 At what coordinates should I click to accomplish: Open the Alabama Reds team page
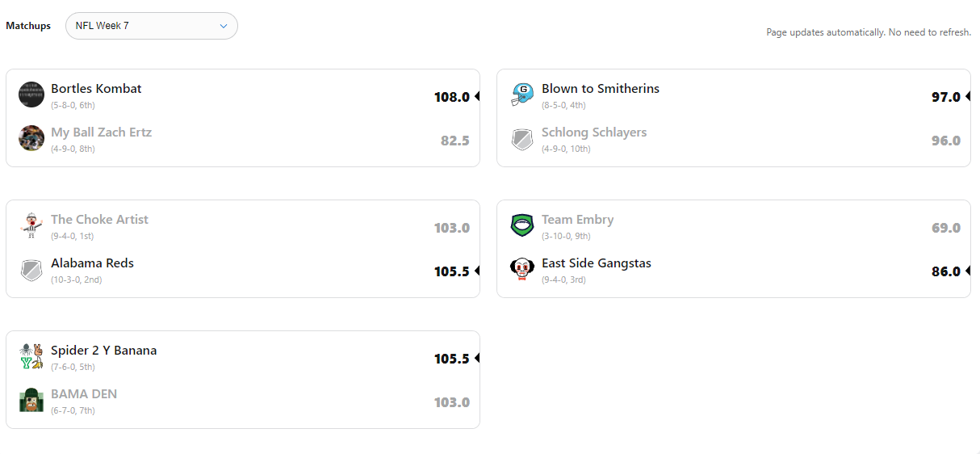point(92,263)
